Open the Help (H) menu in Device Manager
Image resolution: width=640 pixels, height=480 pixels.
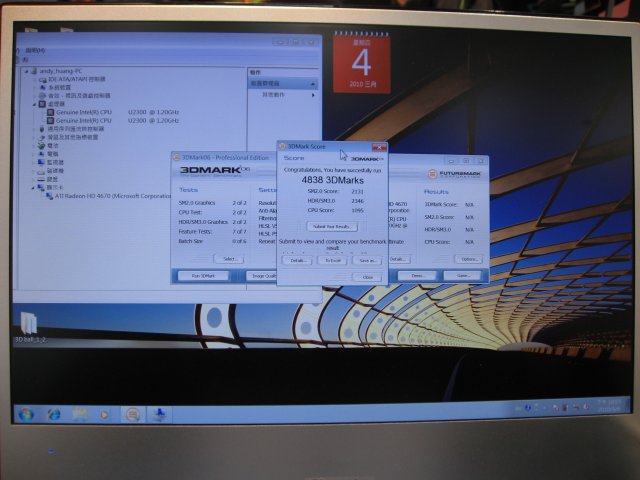(x=36, y=50)
